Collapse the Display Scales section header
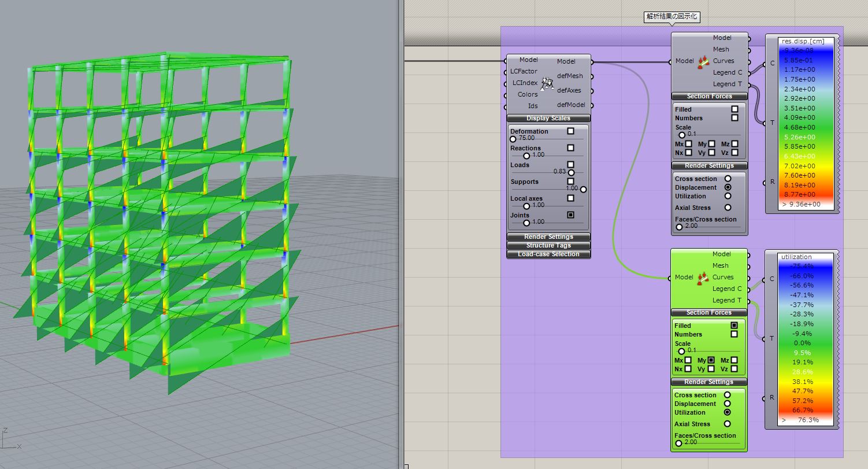 coord(548,119)
